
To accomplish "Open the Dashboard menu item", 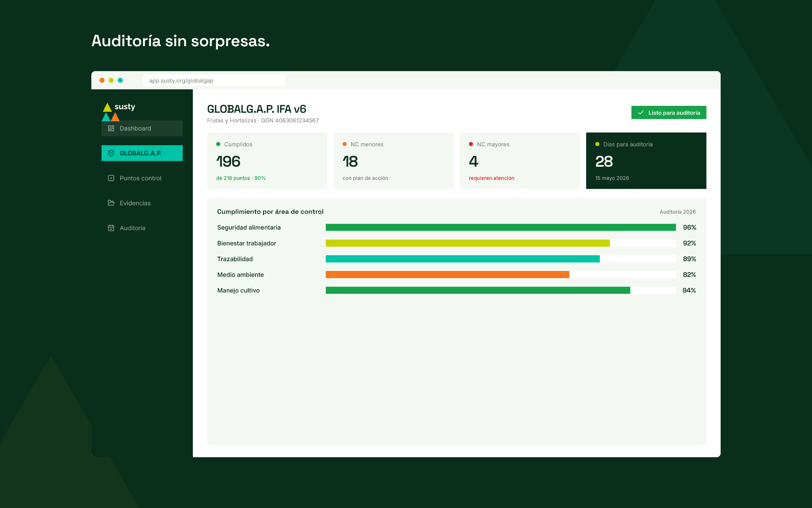I will pyautogui.click(x=142, y=128).
